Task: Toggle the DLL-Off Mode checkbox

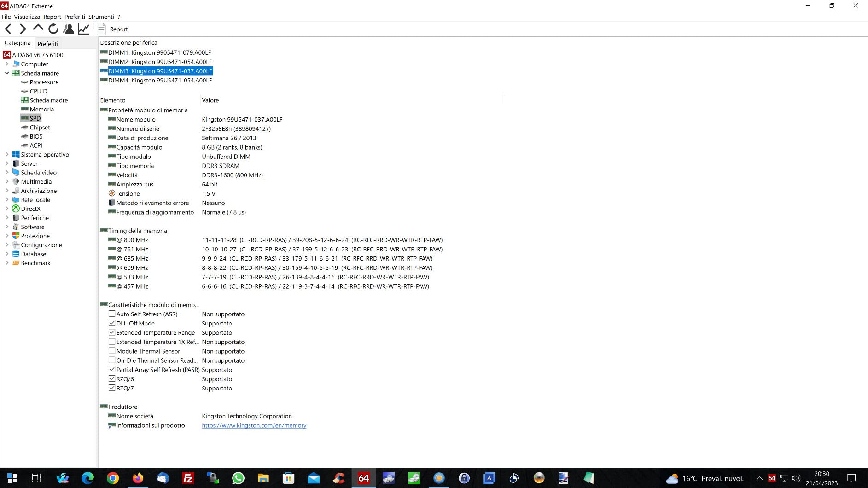Action: 112,323
